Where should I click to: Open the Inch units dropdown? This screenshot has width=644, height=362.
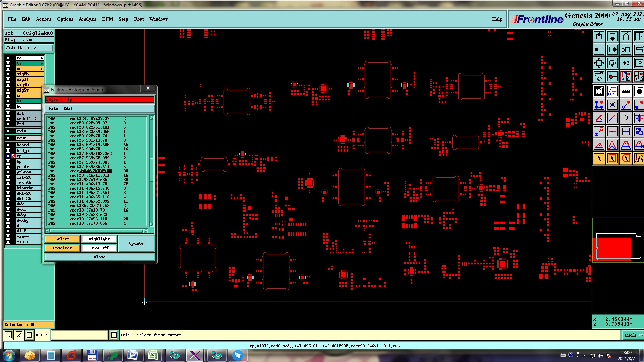point(632,335)
